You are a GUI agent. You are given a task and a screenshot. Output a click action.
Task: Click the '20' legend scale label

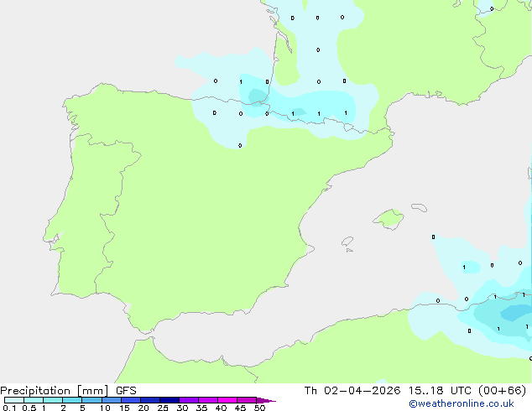(x=143, y=408)
